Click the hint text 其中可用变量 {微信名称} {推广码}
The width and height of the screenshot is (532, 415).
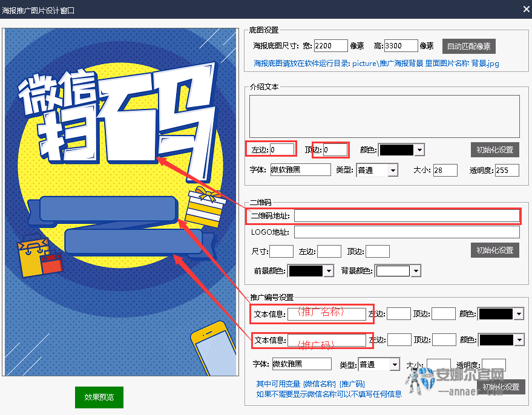[310, 384]
